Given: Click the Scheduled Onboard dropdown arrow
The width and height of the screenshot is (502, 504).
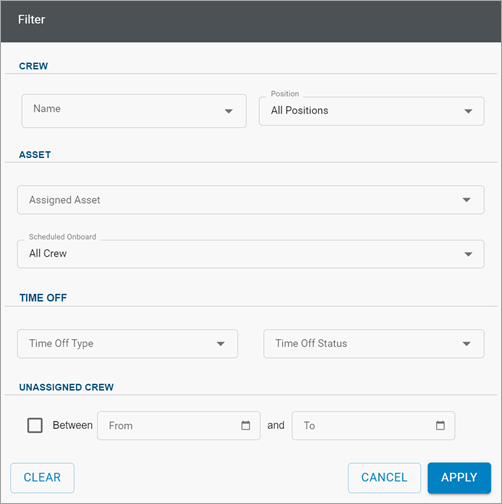Looking at the screenshot, I should tap(468, 254).
